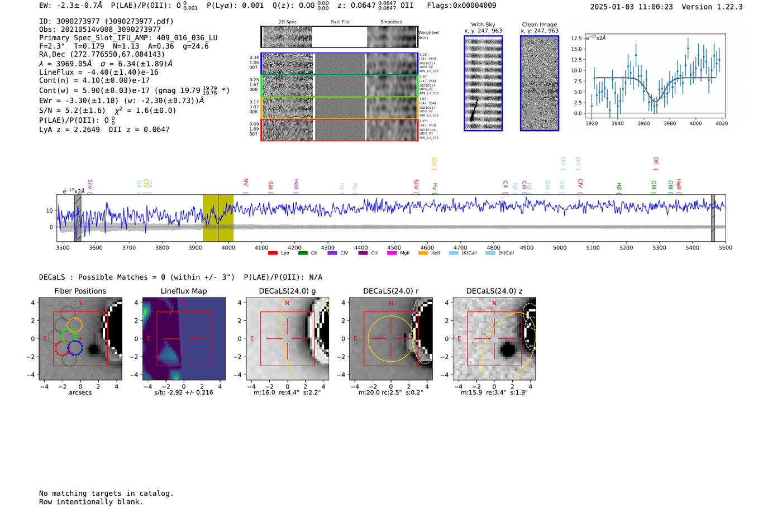
Task: Click the With Sky image panel
Action: click(x=483, y=83)
